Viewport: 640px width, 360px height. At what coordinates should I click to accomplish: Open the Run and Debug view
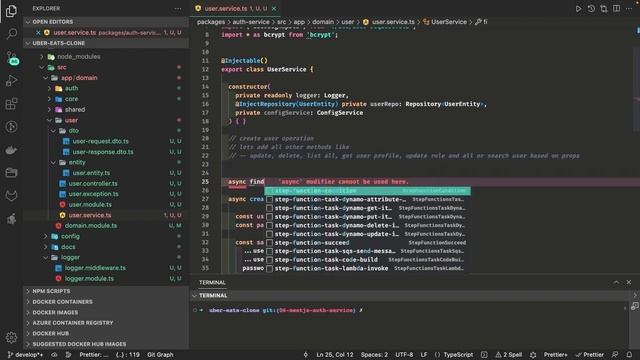11,80
